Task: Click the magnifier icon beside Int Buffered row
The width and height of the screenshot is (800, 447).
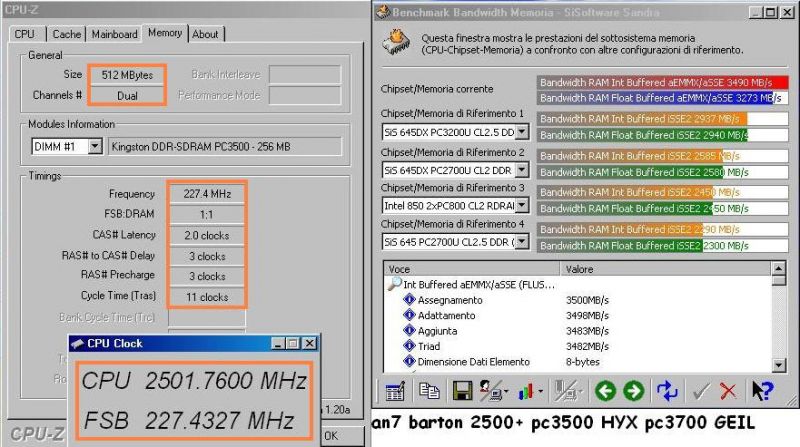Action: 394,284
